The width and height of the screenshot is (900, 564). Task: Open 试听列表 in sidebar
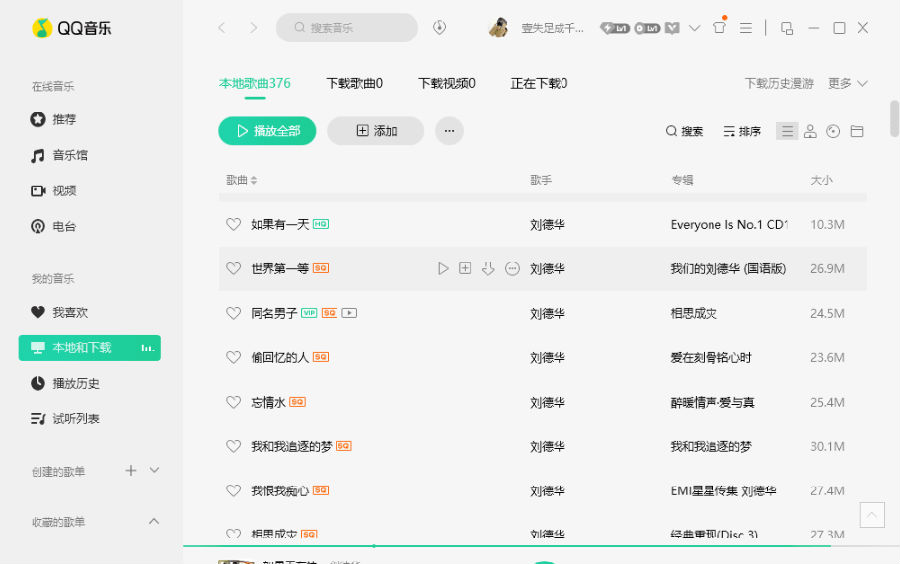[x=65, y=419]
